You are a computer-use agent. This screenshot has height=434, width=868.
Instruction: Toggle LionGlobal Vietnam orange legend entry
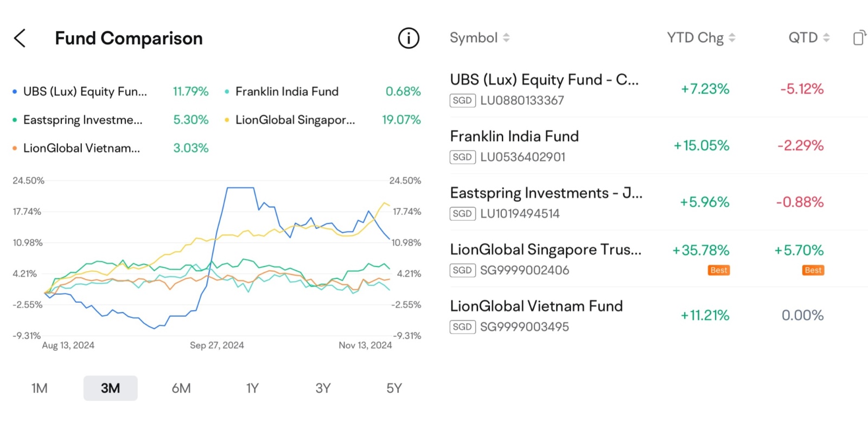click(x=111, y=148)
